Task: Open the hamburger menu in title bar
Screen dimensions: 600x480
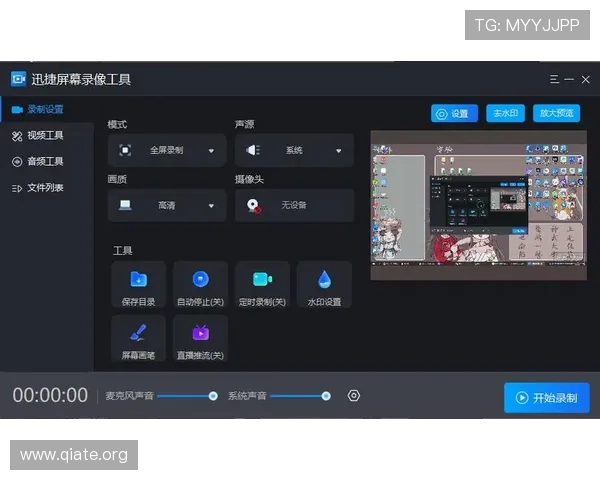Action: point(554,79)
